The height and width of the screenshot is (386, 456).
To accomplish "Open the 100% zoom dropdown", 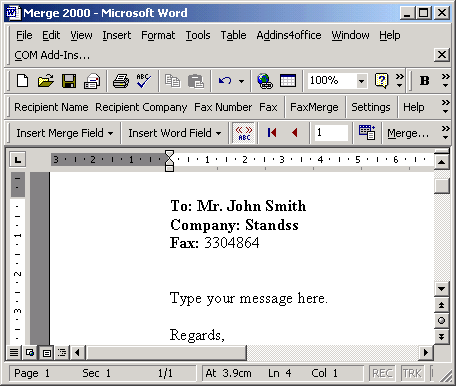I will click(x=361, y=81).
